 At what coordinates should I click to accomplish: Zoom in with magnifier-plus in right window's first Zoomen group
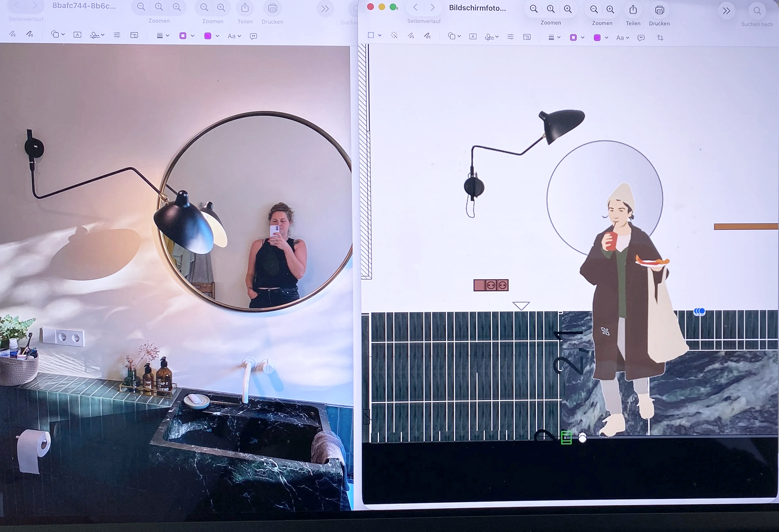point(568,9)
